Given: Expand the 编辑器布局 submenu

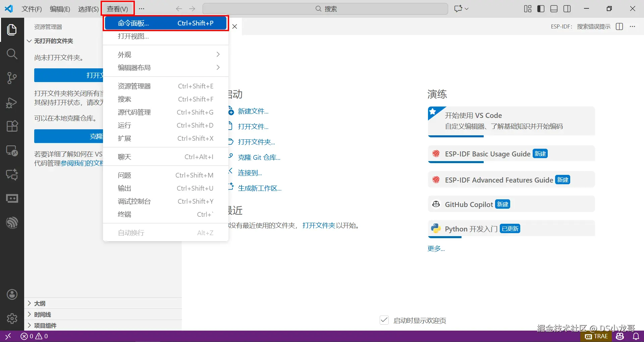Looking at the screenshot, I should pos(166,68).
